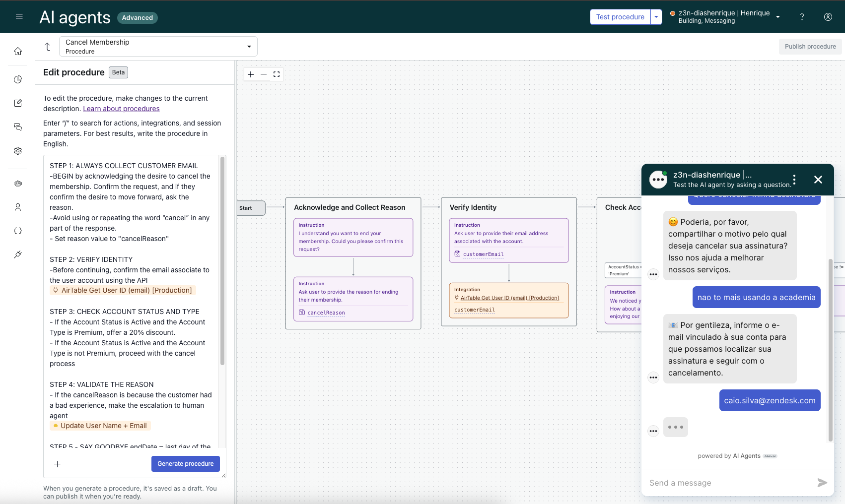Click the Send a message input field
Screen dimensions: 845x504
730,483
